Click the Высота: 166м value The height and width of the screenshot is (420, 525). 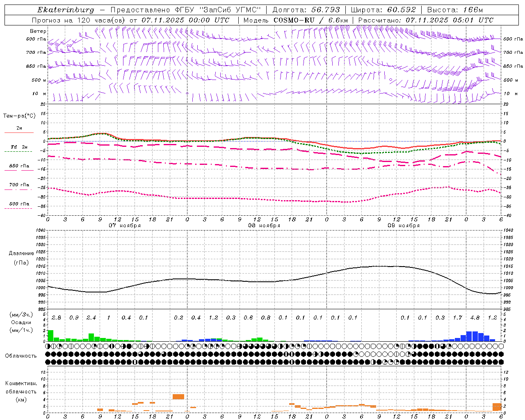click(x=455, y=10)
